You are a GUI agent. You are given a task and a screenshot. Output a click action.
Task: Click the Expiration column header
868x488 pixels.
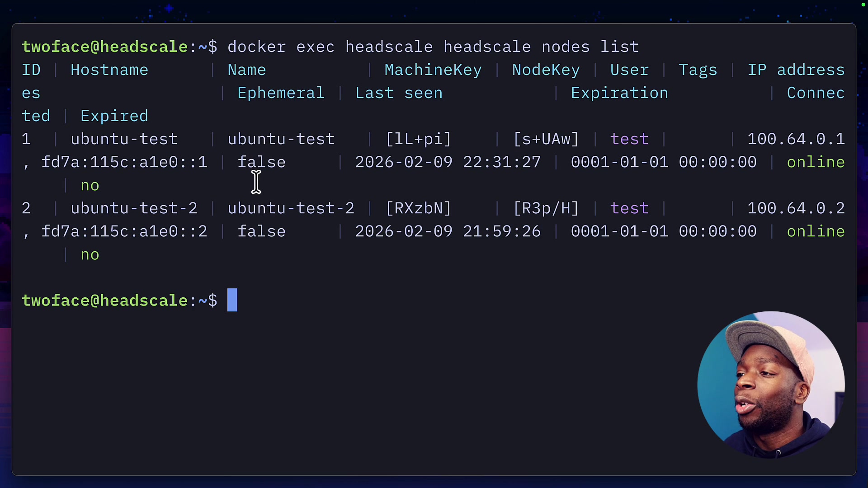[619, 93]
